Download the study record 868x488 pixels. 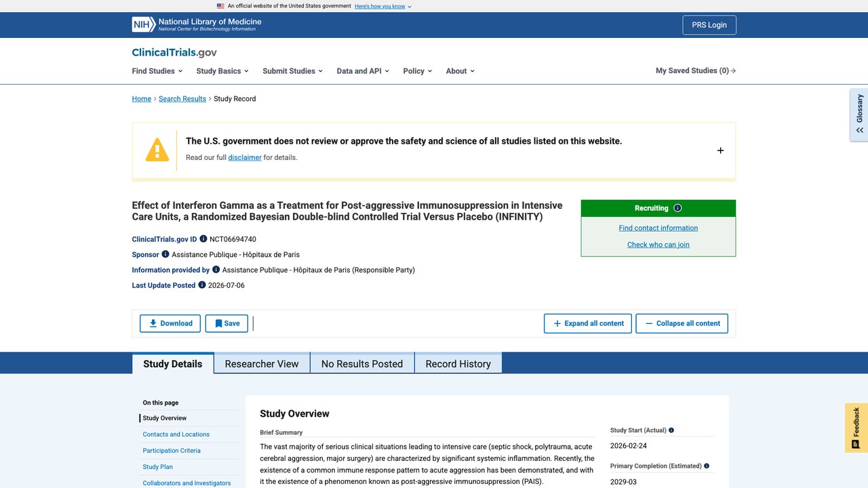(x=170, y=323)
